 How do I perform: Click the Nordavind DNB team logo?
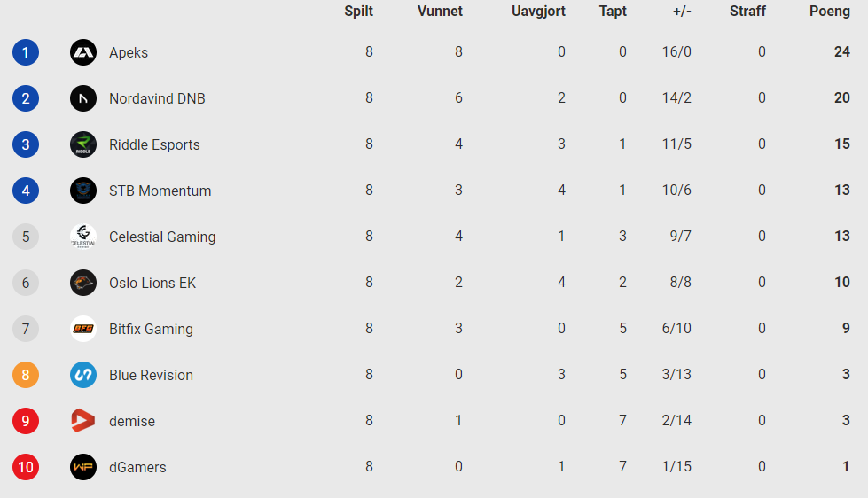83,98
